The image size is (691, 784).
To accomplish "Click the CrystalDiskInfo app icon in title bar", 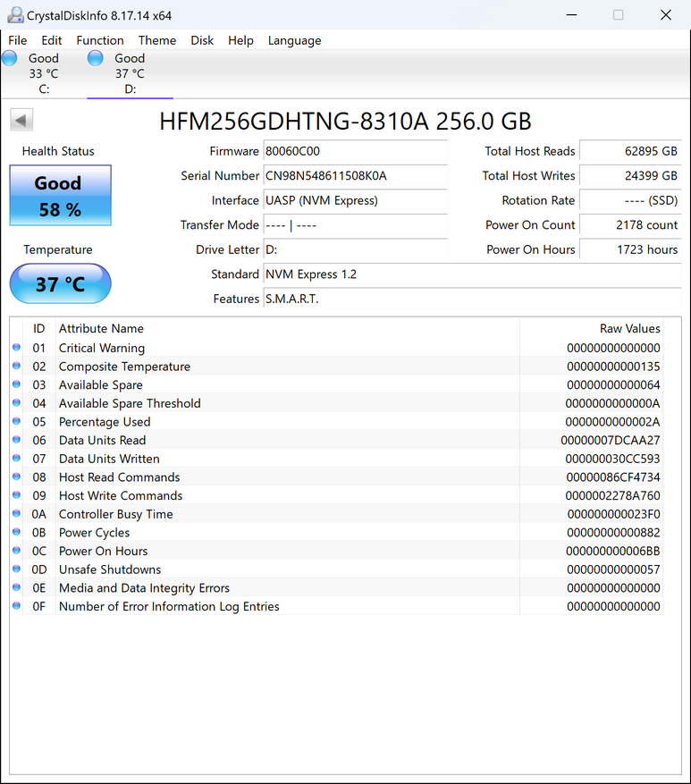I will click(x=14, y=15).
